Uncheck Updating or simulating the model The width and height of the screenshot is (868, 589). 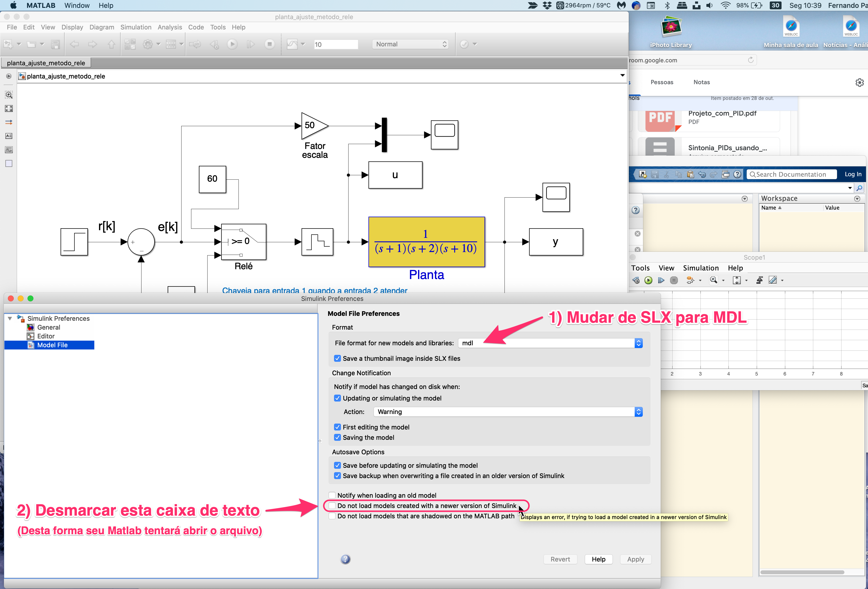[337, 398]
